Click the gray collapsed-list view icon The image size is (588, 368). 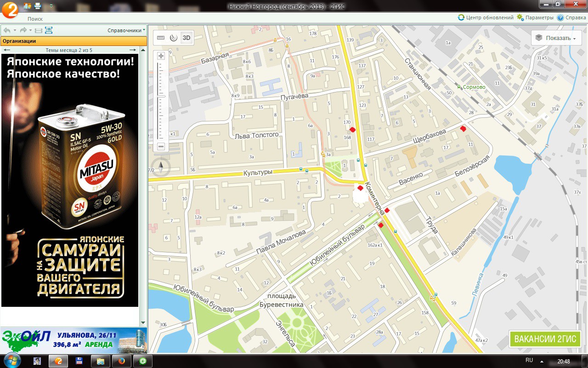39,30
